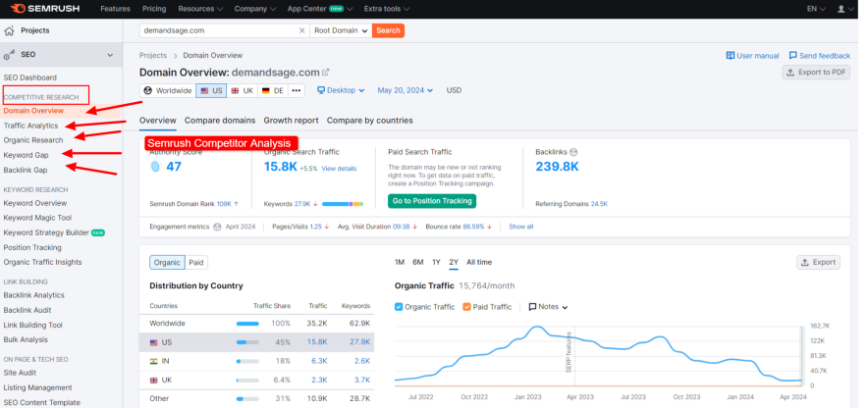
Task: Select 2Y time range
Action: [454, 262]
